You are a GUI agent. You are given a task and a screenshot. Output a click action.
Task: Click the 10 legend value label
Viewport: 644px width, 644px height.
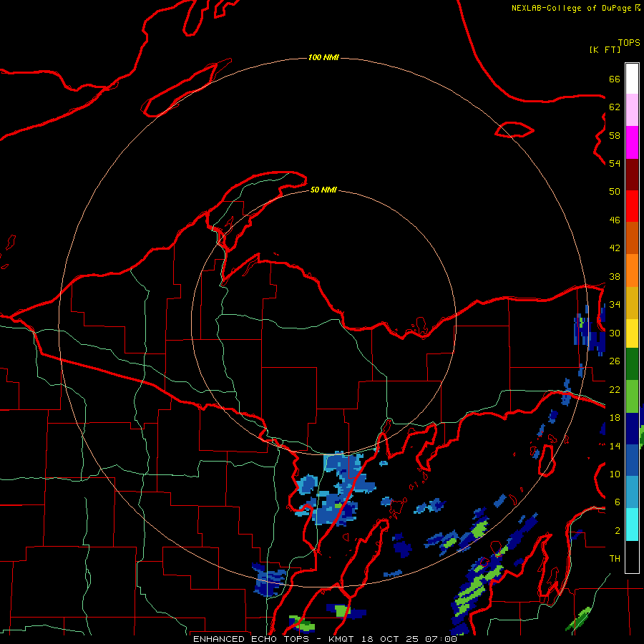615,474
